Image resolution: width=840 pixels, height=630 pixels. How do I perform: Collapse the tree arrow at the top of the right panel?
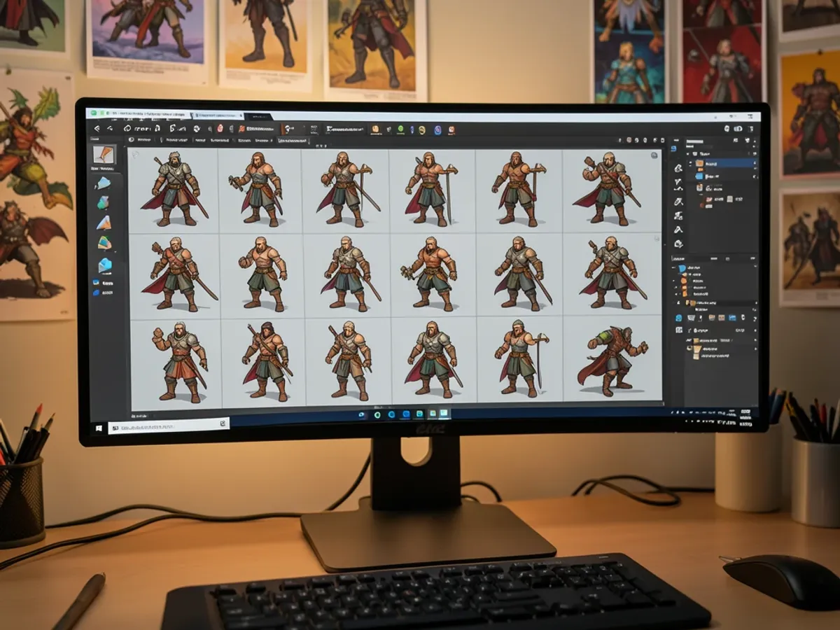pyautogui.click(x=687, y=154)
